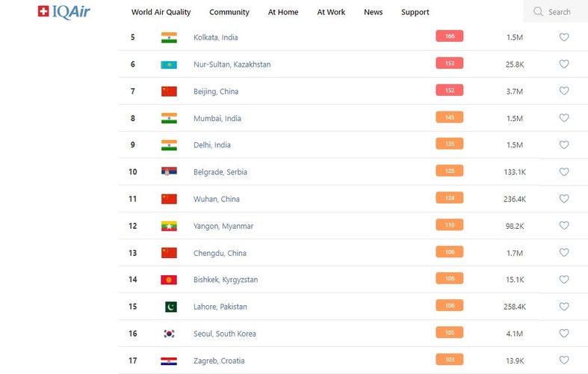Click the Myanmar flag icon

(169, 226)
